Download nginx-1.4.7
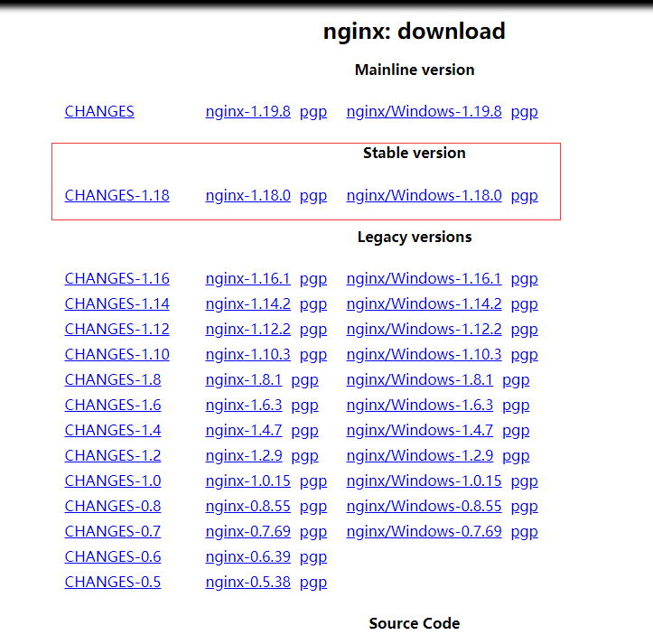This screenshot has height=644, width=653. pos(244,430)
